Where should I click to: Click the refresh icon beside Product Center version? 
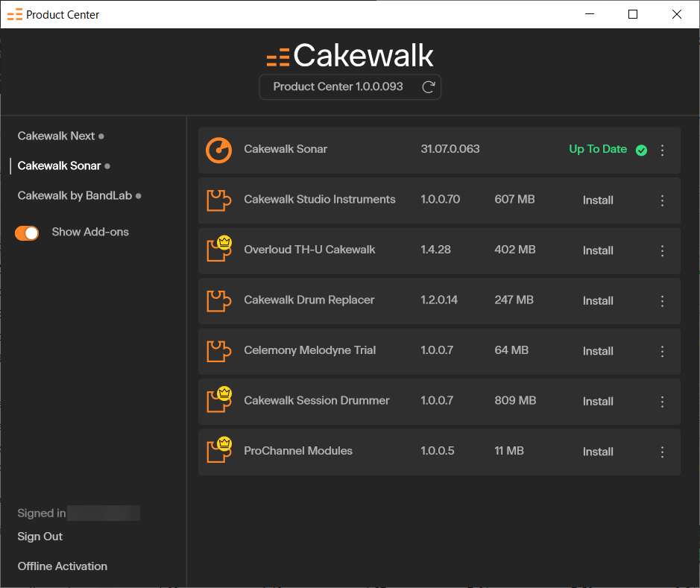429,87
